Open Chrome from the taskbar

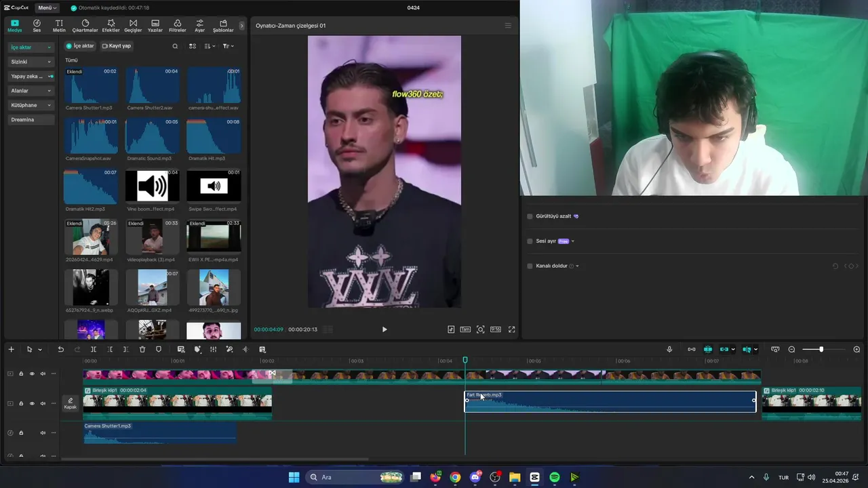(455, 477)
